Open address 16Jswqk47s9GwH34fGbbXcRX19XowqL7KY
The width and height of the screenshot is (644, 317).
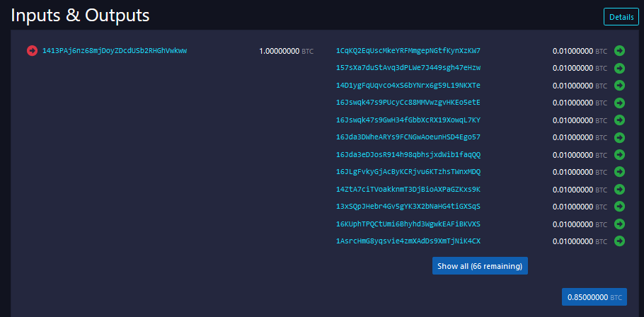tap(408, 120)
